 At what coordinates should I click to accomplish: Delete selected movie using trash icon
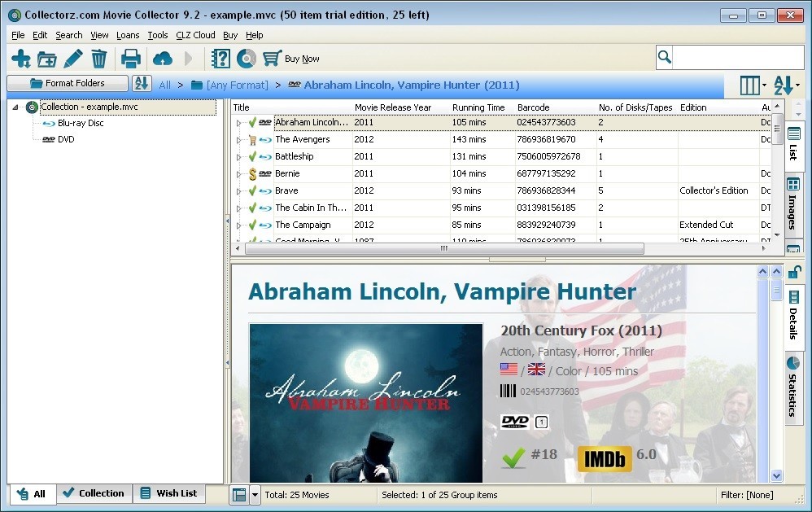tap(98, 58)
